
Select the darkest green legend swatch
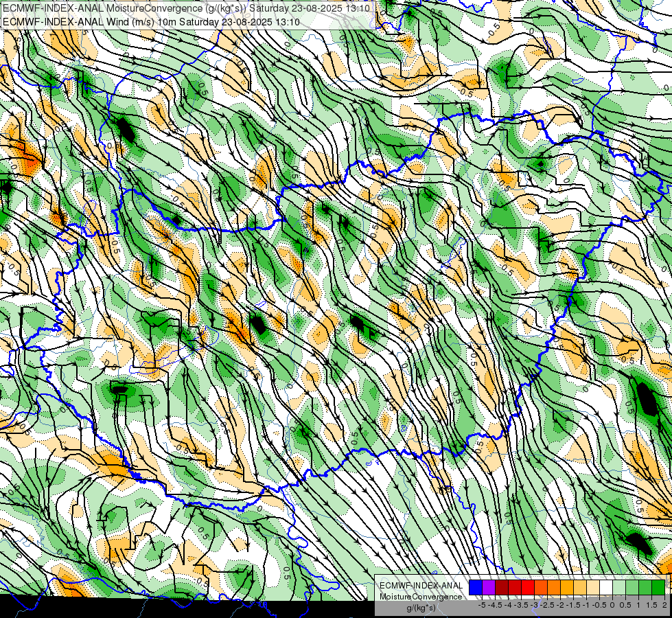(658, 588)
